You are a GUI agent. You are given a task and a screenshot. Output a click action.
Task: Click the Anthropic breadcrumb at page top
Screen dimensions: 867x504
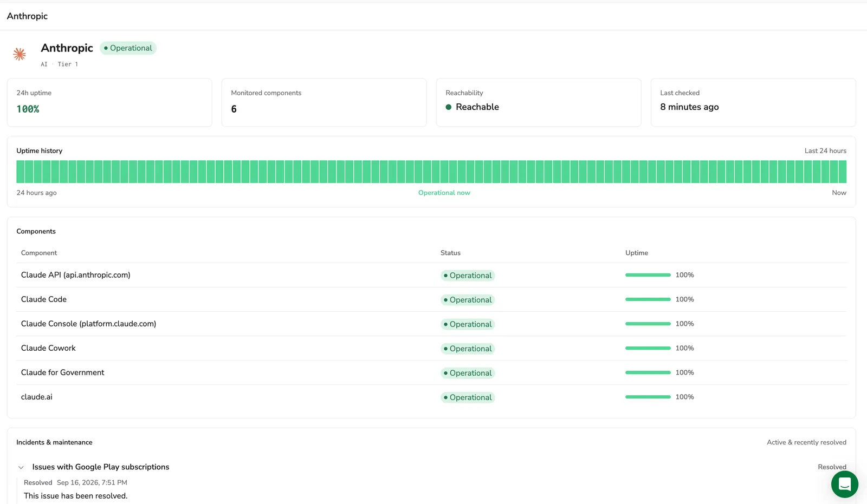[27, 16]
